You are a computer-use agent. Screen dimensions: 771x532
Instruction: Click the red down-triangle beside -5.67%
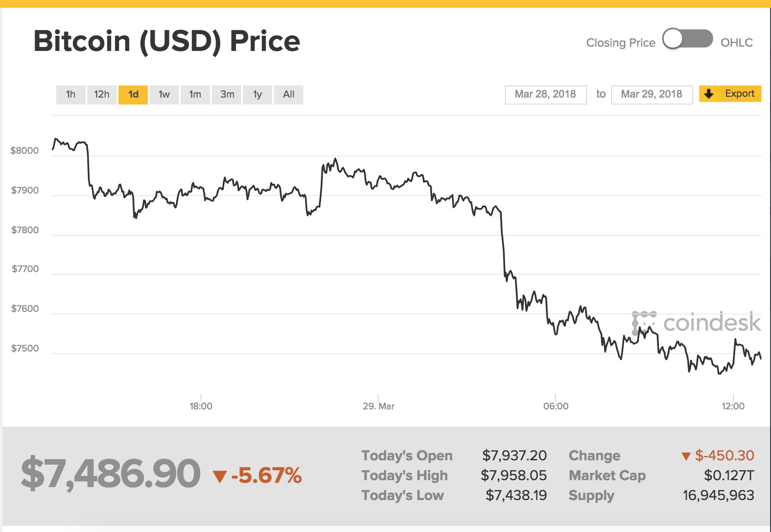[x=220, y=477]
